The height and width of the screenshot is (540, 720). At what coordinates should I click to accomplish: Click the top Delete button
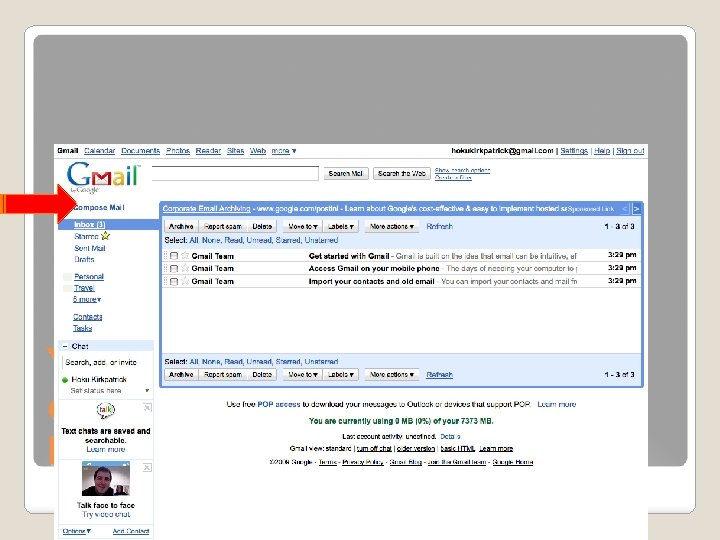tap(262, 226)
